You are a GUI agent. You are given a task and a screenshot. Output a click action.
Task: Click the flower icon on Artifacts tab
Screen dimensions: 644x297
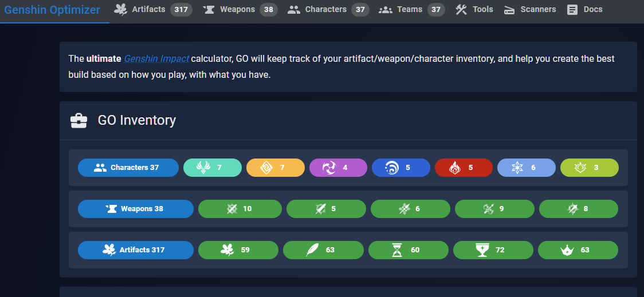pos(121,9)
